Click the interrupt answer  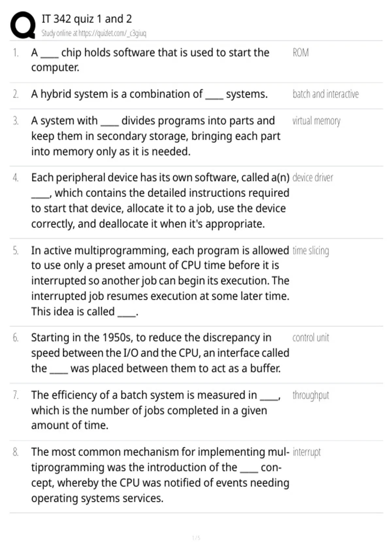[307, 452]
